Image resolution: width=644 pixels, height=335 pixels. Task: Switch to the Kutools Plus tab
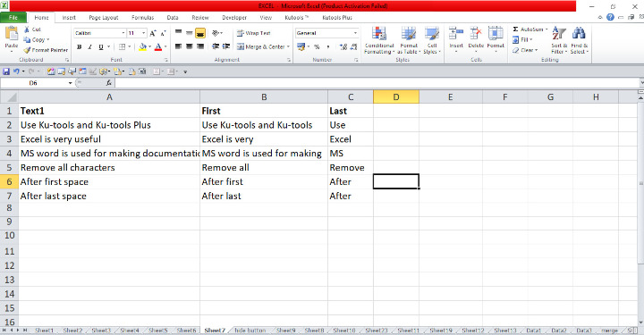click(337, 18)
